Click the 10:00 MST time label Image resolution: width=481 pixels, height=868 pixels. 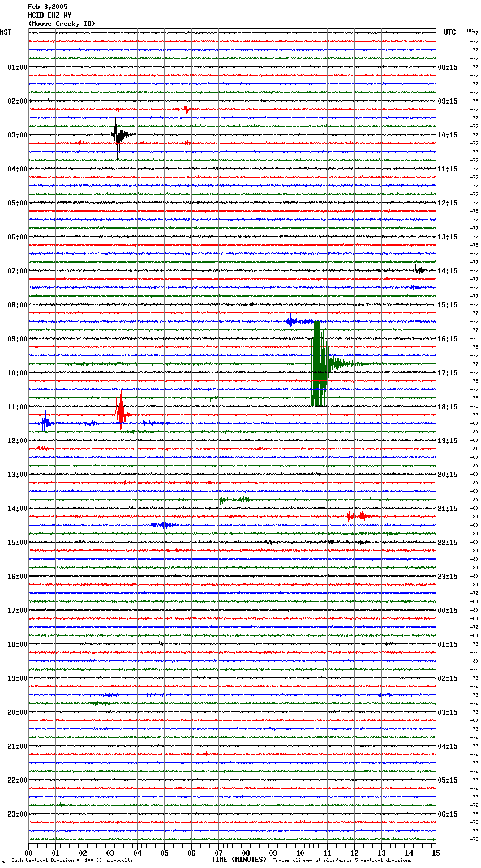[x=18, y=372]
